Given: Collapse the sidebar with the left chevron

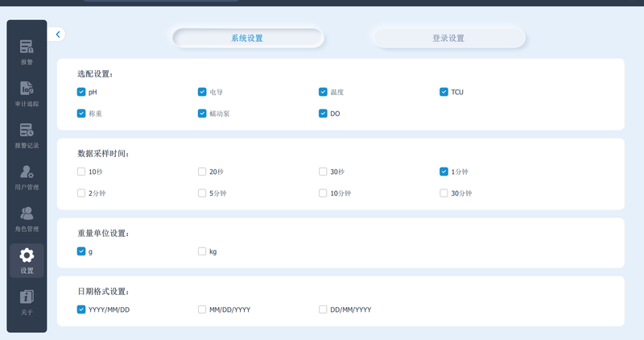Looking at the screenshot, I should [58, 35].
